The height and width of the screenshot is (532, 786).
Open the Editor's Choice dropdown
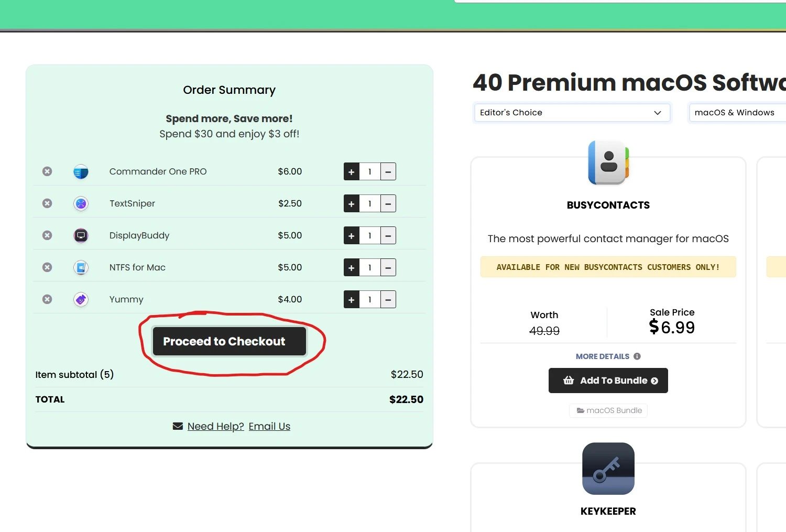(572, 113)
